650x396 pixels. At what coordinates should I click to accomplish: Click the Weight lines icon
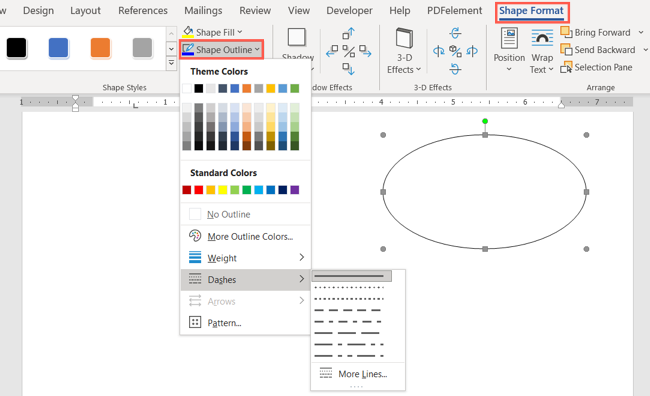point(195,258)
